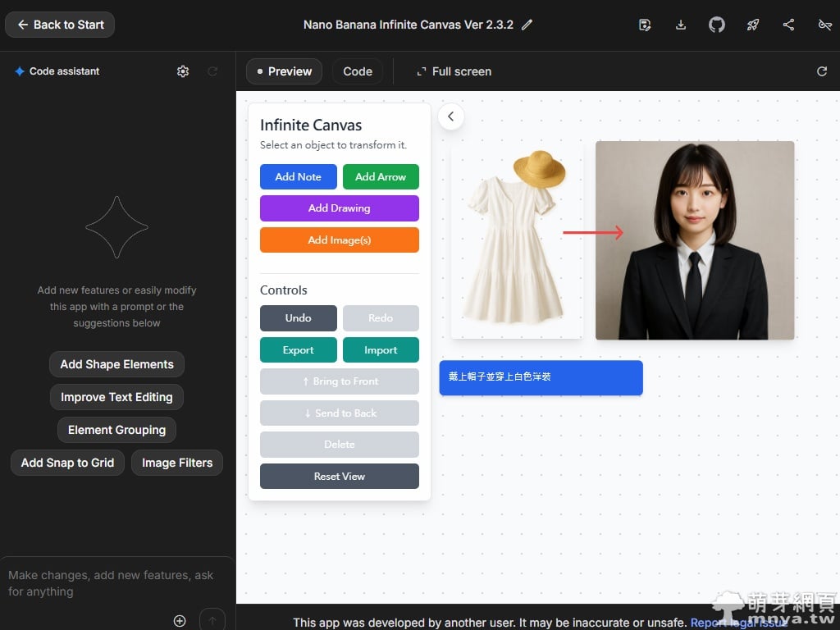Click the download app icon
Screen dimensions: 840x630
coord(680,25)
